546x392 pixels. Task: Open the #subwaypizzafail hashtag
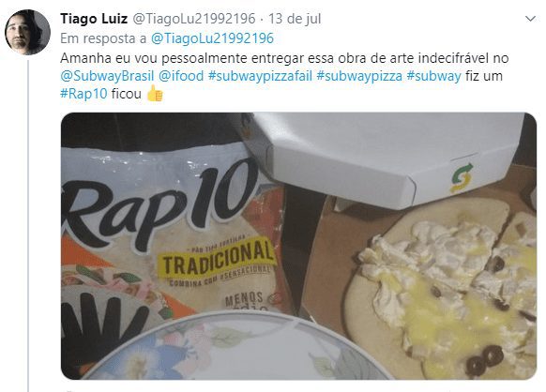point(260,76)
